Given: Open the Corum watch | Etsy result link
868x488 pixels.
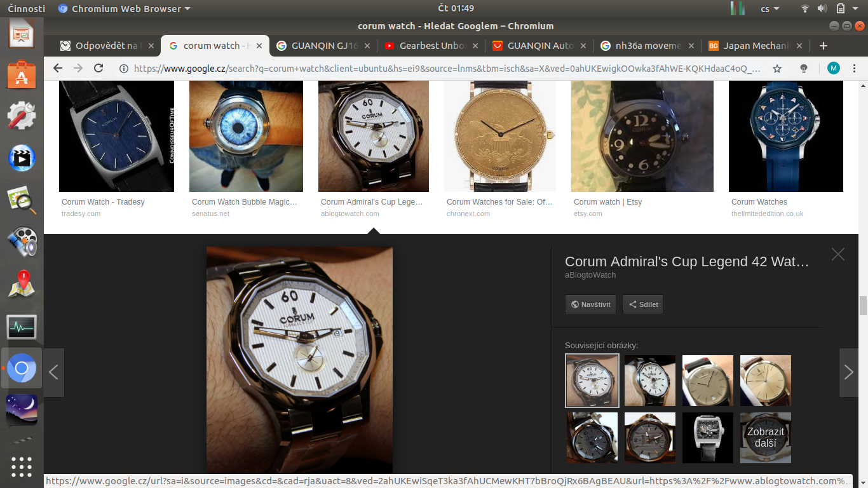Looking at the screenshot, I should pyautogui.click(x=608, y=202).
